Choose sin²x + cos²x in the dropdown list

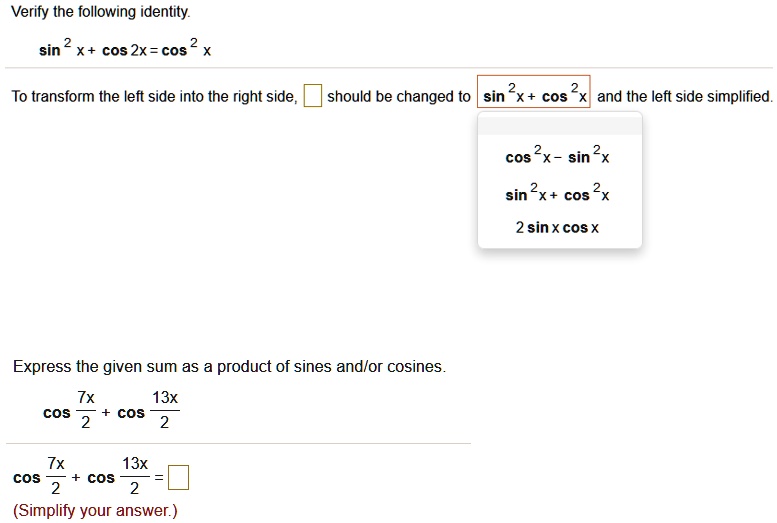557,193
